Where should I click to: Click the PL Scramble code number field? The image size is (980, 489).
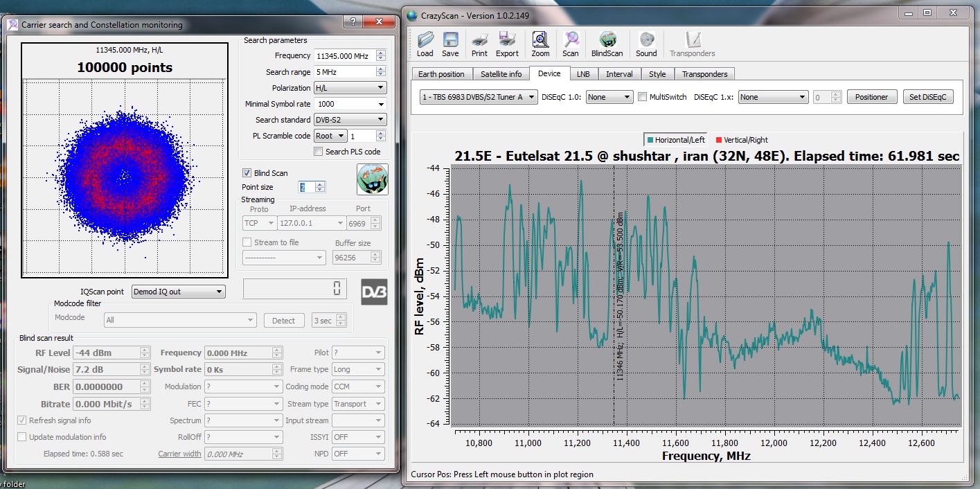pyautogui.click(x=366, y=136)
